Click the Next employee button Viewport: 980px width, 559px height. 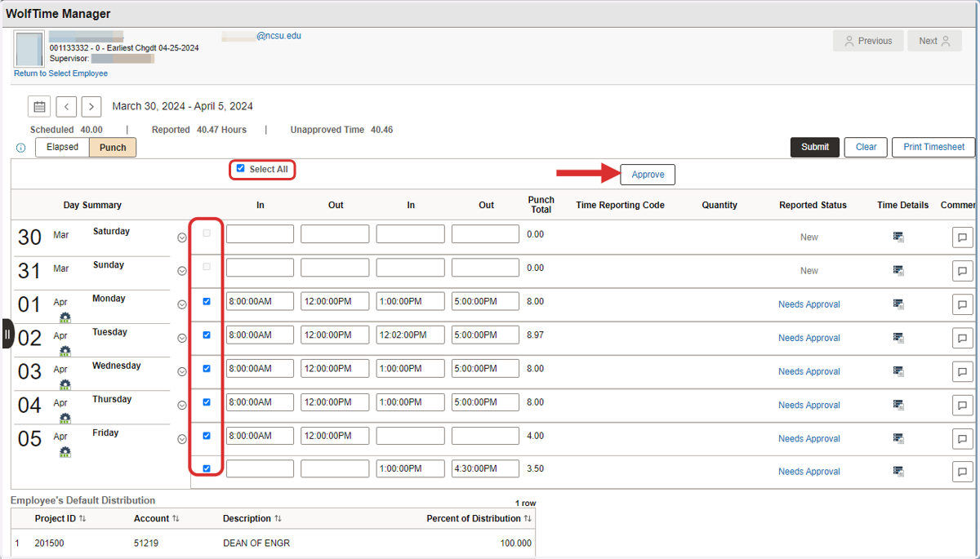click(x=934, y=41)
